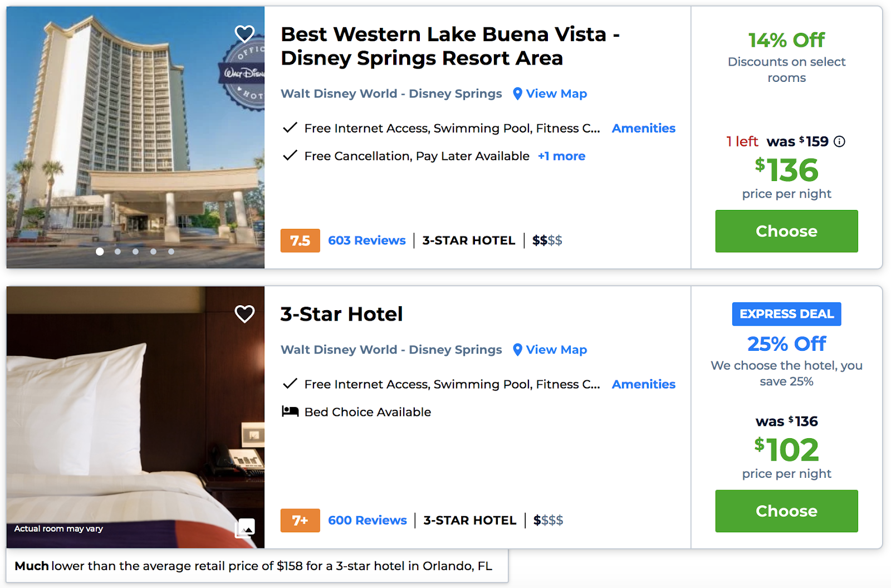The height and width of the screenshot is (588, 891).
Task: Jump to last Best Western carousel photo dot
Action: click(171, 252)
